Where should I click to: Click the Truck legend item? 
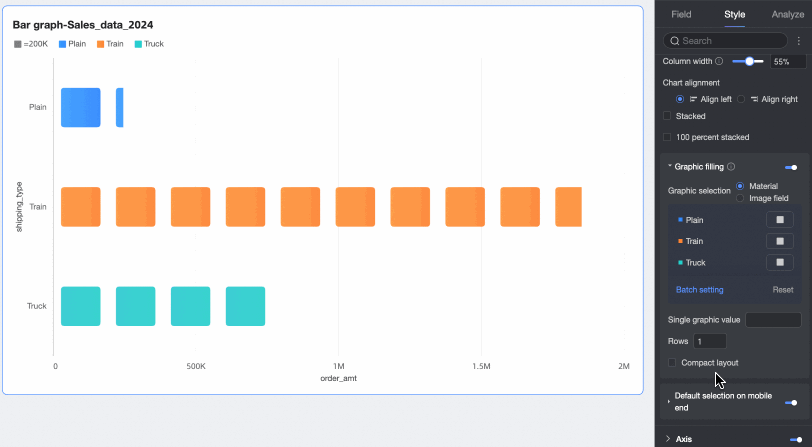[x=149, y=44]
